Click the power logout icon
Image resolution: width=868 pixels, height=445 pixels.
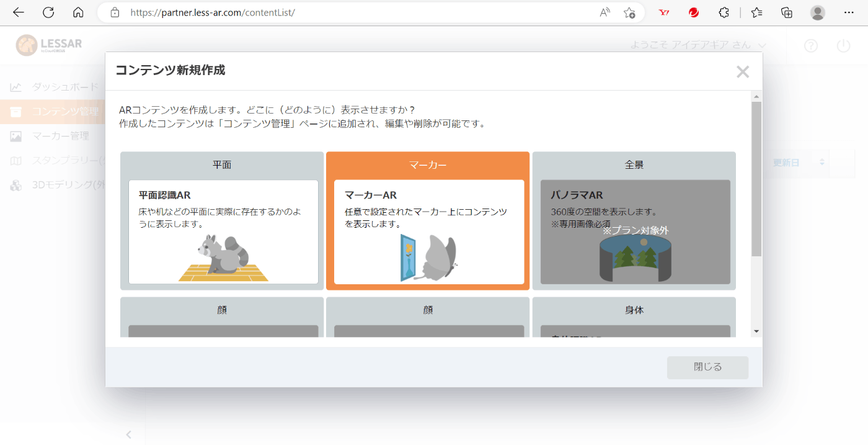pos(843,45)
